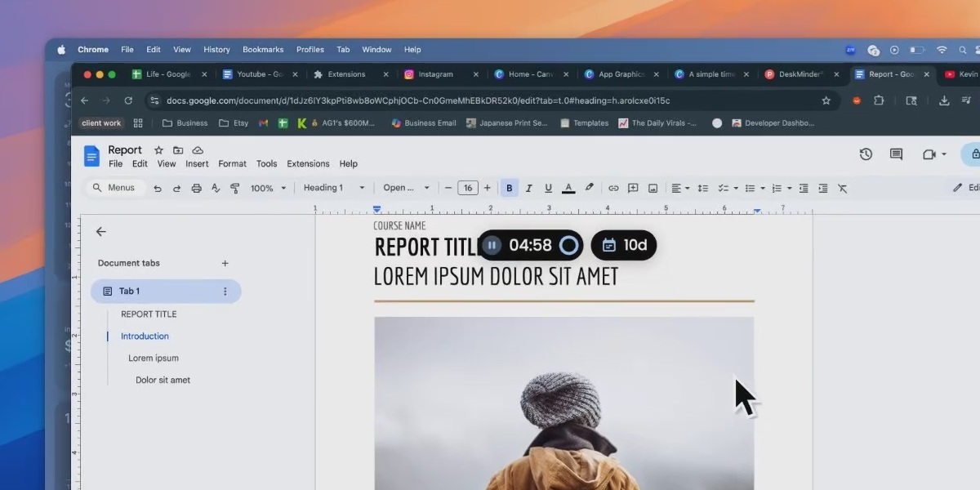The height and width of the screenshot is (490, 980).
Task: Open Chrome Bookmarks menu in macOS bar
Action: click(x=263, y=50)
